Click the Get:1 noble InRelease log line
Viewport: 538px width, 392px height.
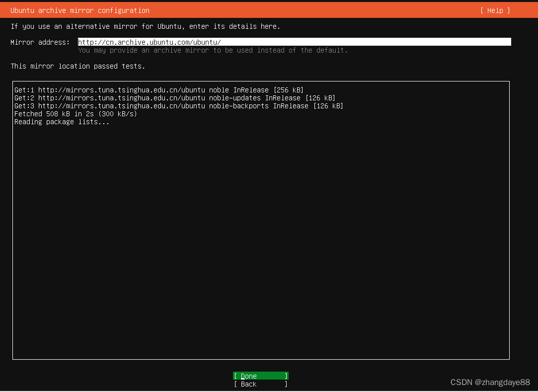coord(159,90)
